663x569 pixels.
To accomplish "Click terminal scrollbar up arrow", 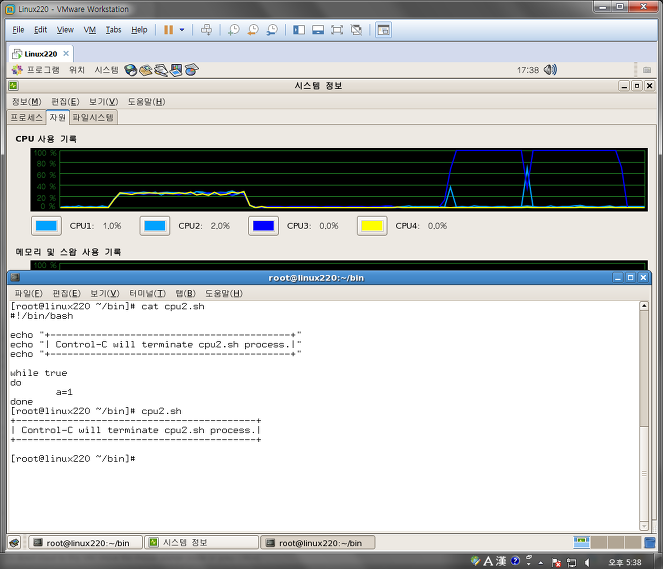I will pyautogui.click(x=644, y=306).
